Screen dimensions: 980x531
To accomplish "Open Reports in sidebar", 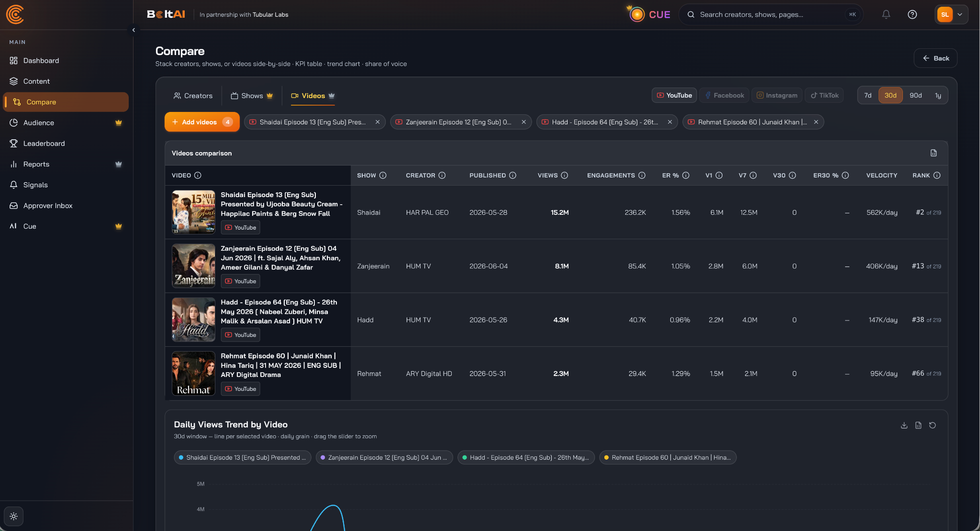I will coord(66,164).
